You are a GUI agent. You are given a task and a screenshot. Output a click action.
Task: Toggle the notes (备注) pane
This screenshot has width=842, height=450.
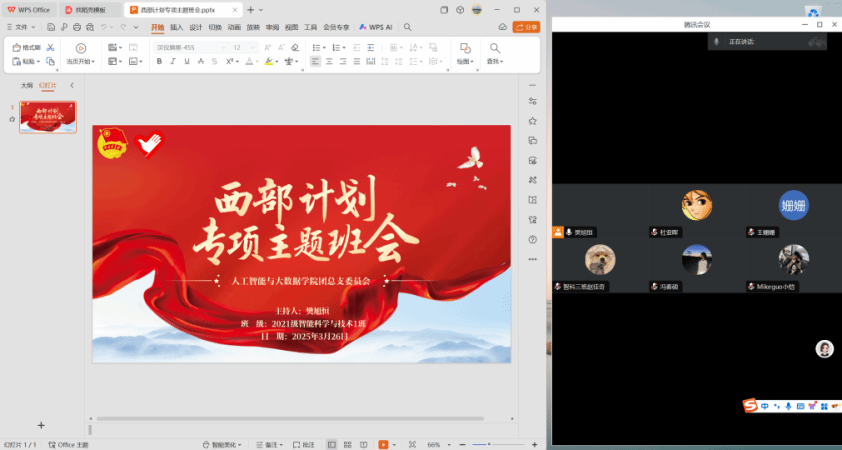[x=268, y=444]
